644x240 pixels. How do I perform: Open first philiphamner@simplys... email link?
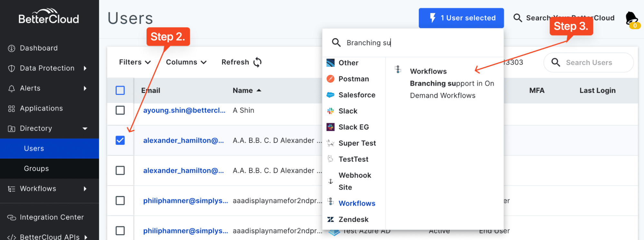[x=186, y=201]
